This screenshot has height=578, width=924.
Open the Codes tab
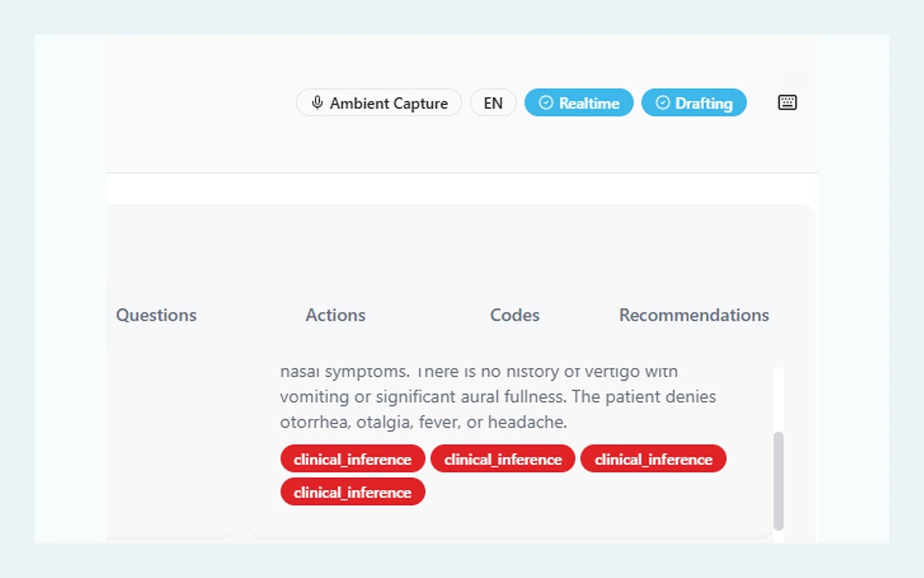point(515,315)
